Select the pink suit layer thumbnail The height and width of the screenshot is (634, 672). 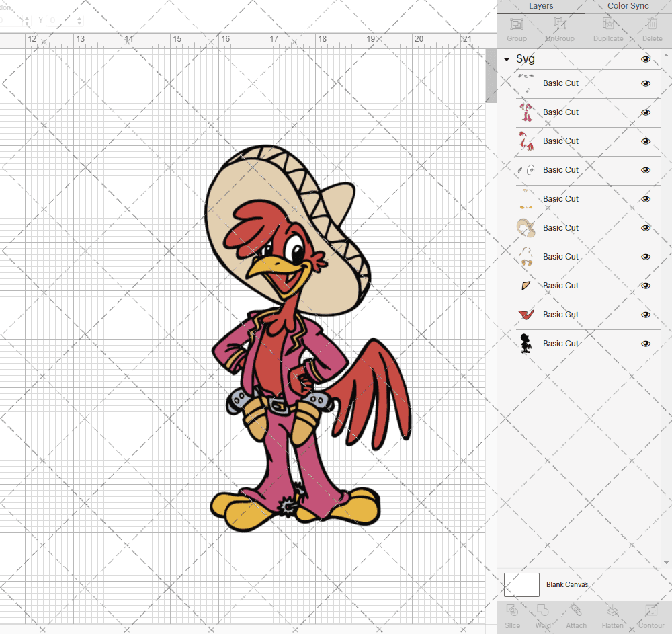coord(526,112)
